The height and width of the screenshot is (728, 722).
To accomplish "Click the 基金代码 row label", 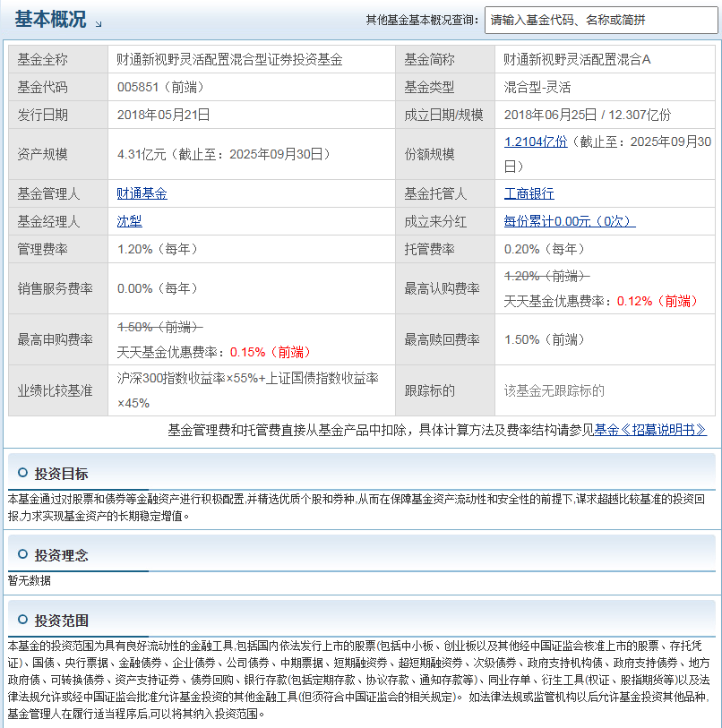I will 43,87.
